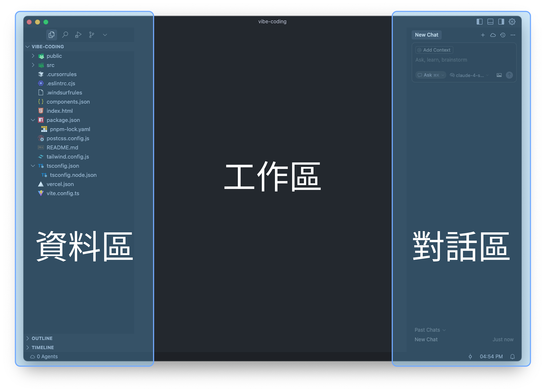Open the Run and Debug icon
The height and width of the screenshot is (392, 545).
click(x=78, y=35)
